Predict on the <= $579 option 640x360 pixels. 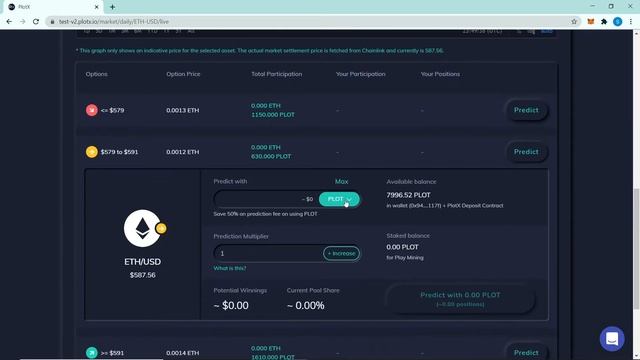click(x=526, y=110)
